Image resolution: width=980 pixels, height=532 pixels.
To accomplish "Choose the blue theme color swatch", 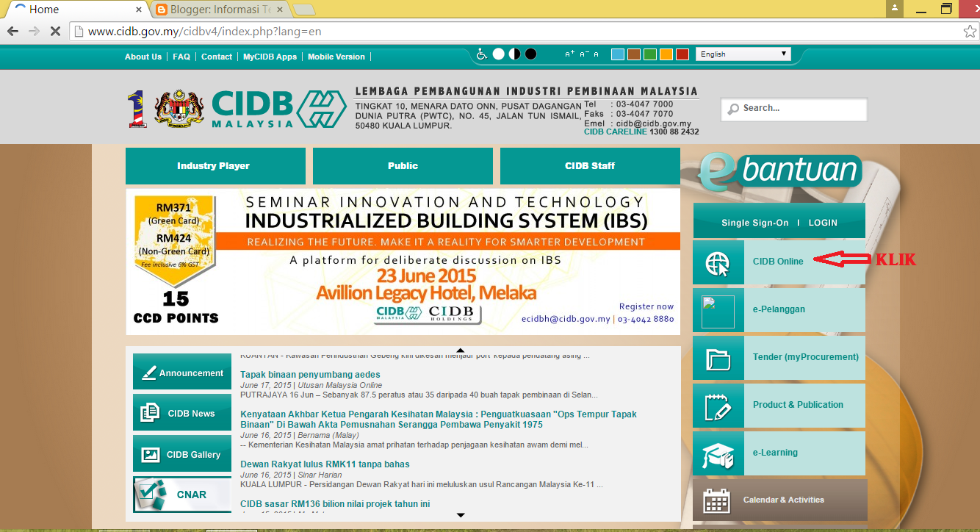I will point(618,54).
